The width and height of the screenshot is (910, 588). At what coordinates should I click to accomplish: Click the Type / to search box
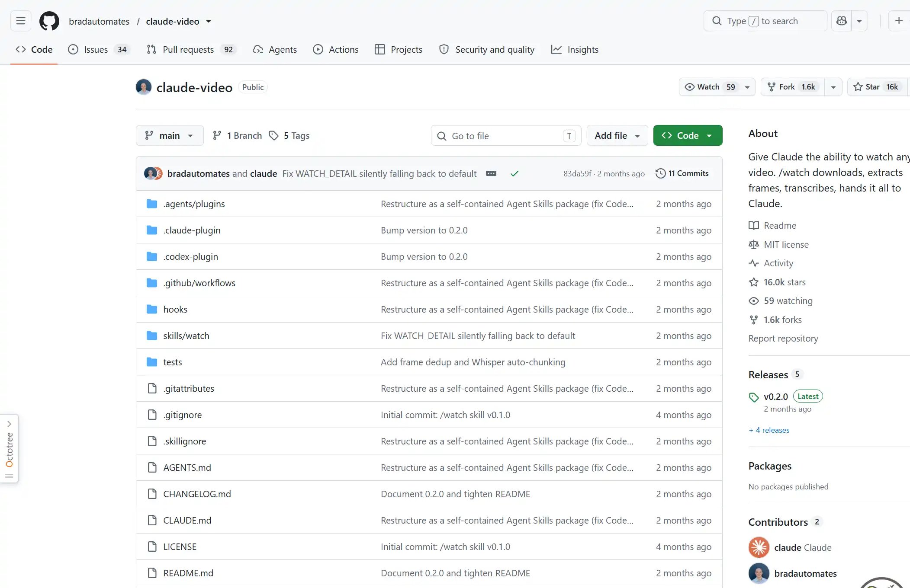[765, 21]
